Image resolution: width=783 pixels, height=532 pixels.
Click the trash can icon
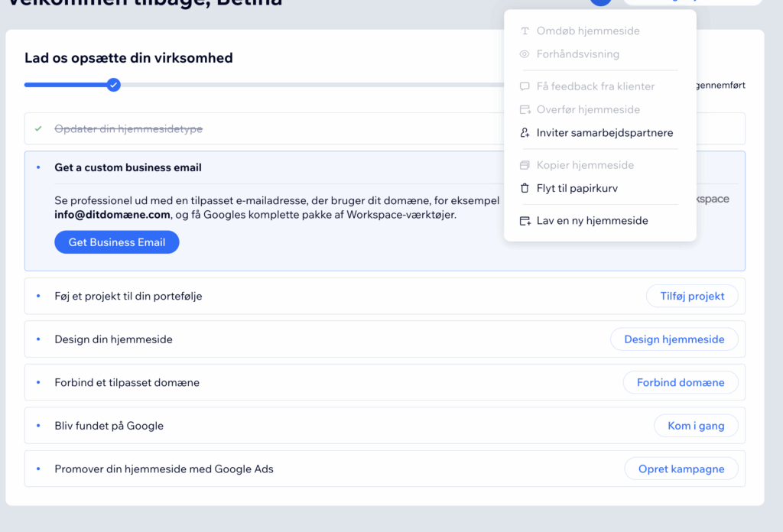[x=525, y=188]
